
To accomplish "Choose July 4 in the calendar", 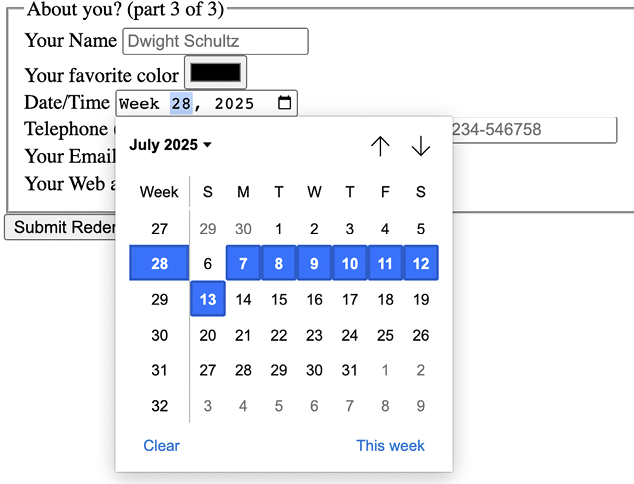I will point(385,229).
